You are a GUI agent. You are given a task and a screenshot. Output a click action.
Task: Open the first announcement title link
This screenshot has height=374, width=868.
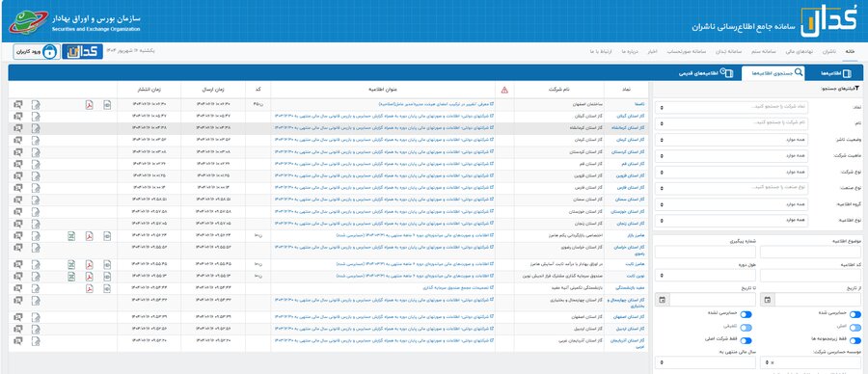tap(437, 104)
